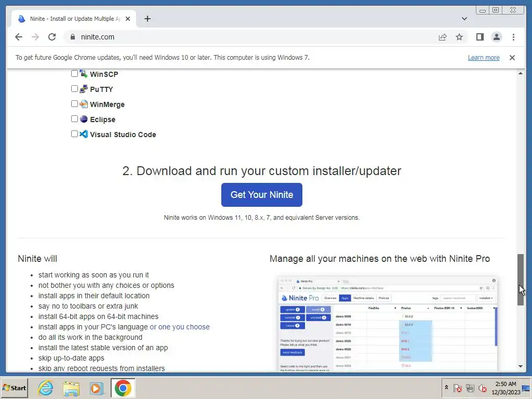The image size is (532, 399).
Task: Open Windows Explorer from taskbar
Action: click(71, 388)
